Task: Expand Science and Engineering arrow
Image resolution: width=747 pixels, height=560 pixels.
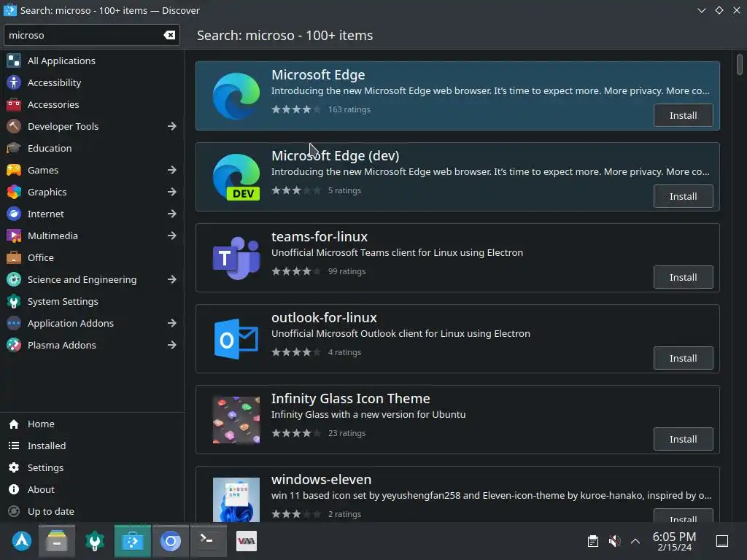Action: 172,279
